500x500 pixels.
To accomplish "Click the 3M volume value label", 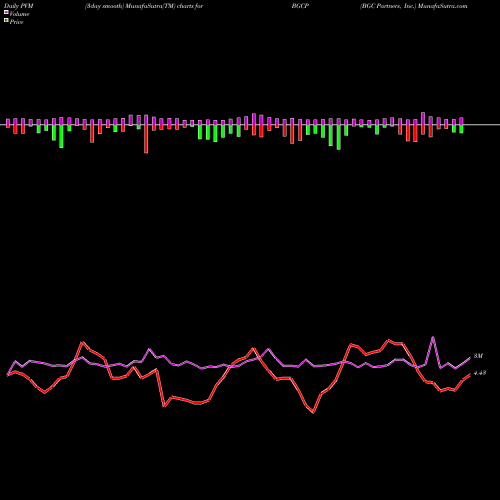I will (478, 356).
